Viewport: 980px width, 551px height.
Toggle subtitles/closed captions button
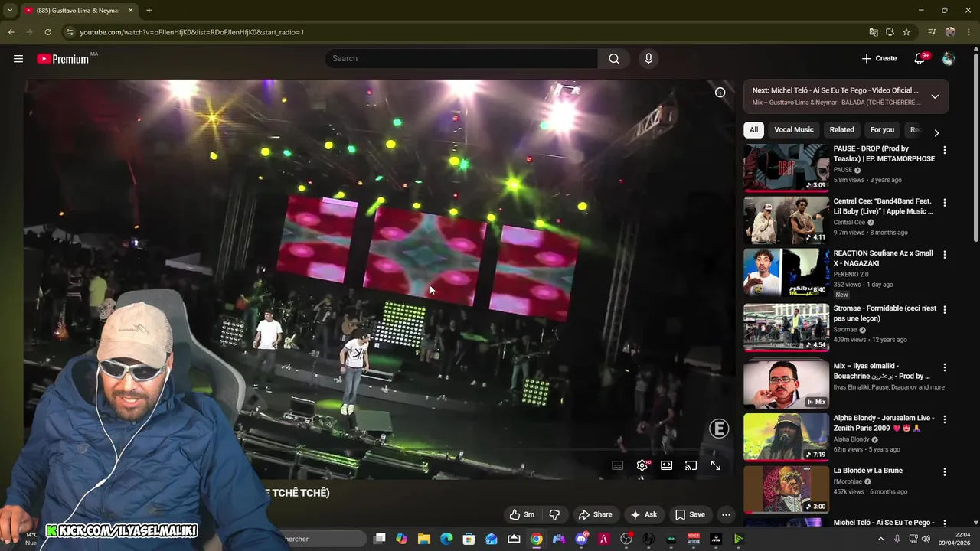coord(618,465)
